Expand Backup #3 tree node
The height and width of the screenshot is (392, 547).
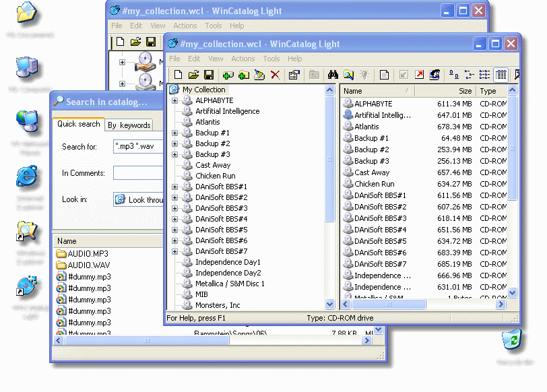pyautogui.click(x=174, y=154)
